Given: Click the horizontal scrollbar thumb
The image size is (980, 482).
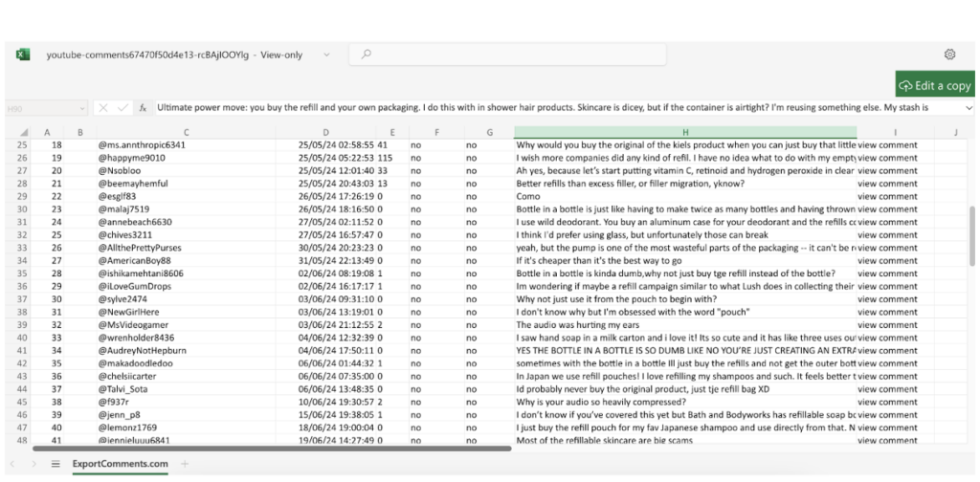Looking at the screenshot, I should [272, 448].
